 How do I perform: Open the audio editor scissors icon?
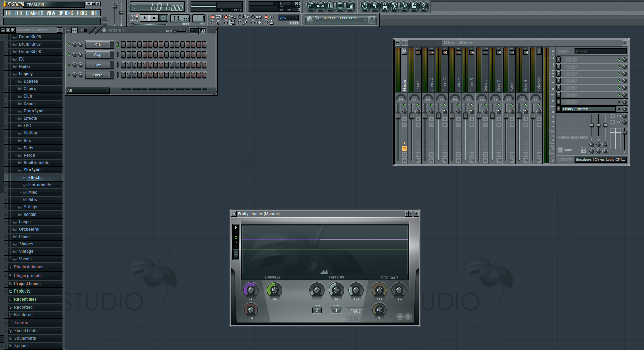coord(394,6)
